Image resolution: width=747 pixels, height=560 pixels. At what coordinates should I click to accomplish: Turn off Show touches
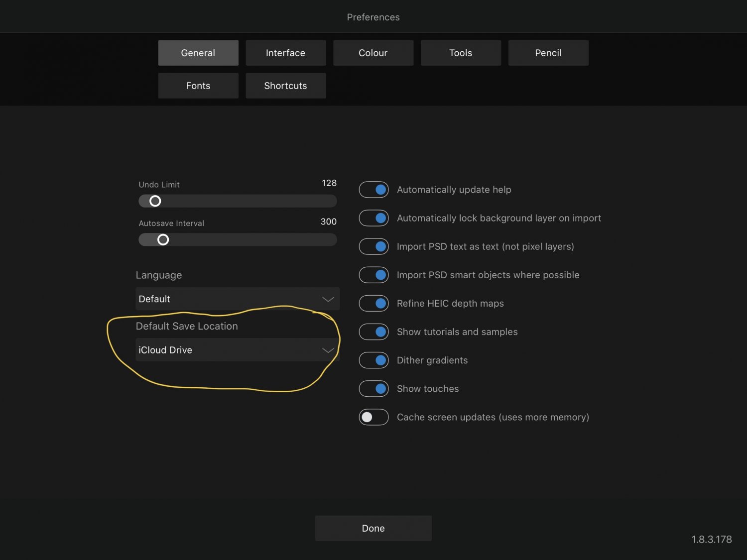(373, 389)
